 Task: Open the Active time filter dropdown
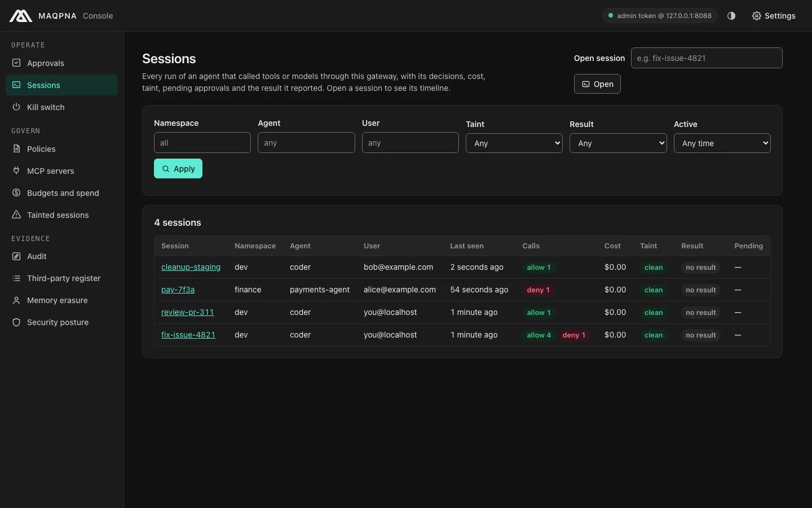[x=722, y=143]
